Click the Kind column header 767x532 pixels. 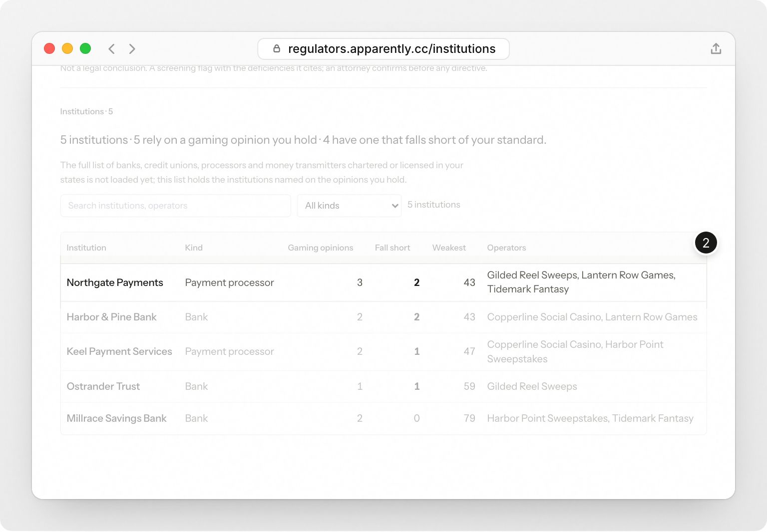pos(194,248)
